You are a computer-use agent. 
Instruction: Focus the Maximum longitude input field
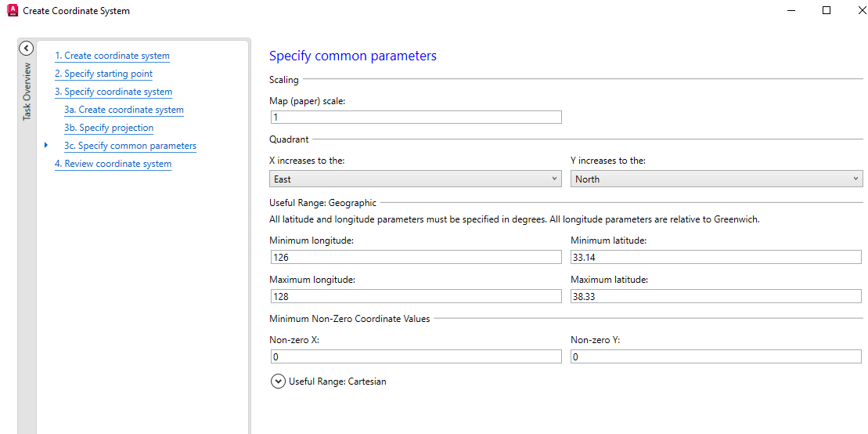(x=415, y=296)
